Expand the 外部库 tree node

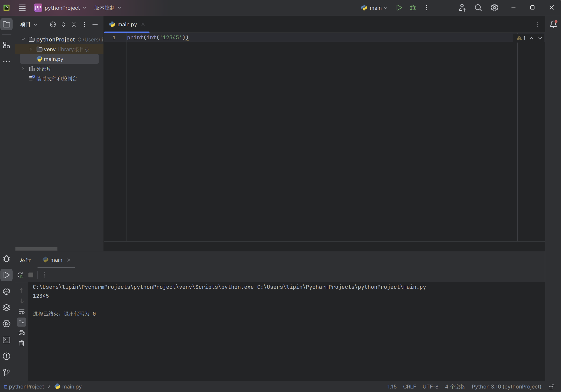point(23,69)
